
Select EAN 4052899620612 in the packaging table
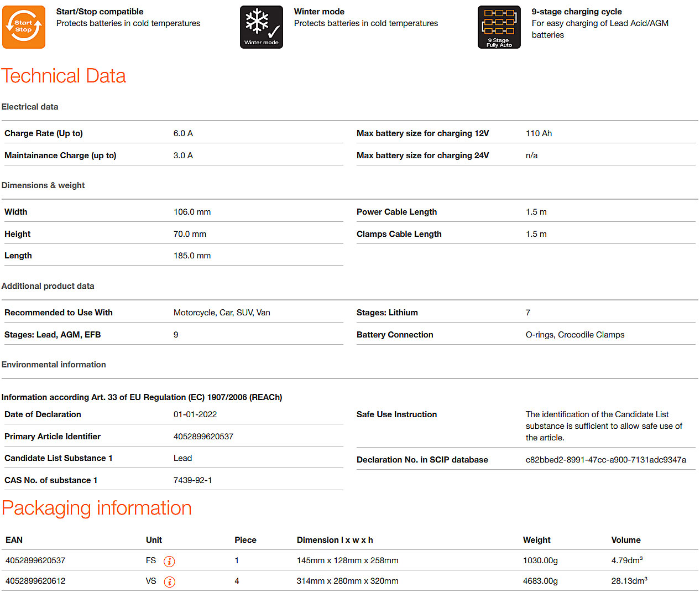coord(35,581)
